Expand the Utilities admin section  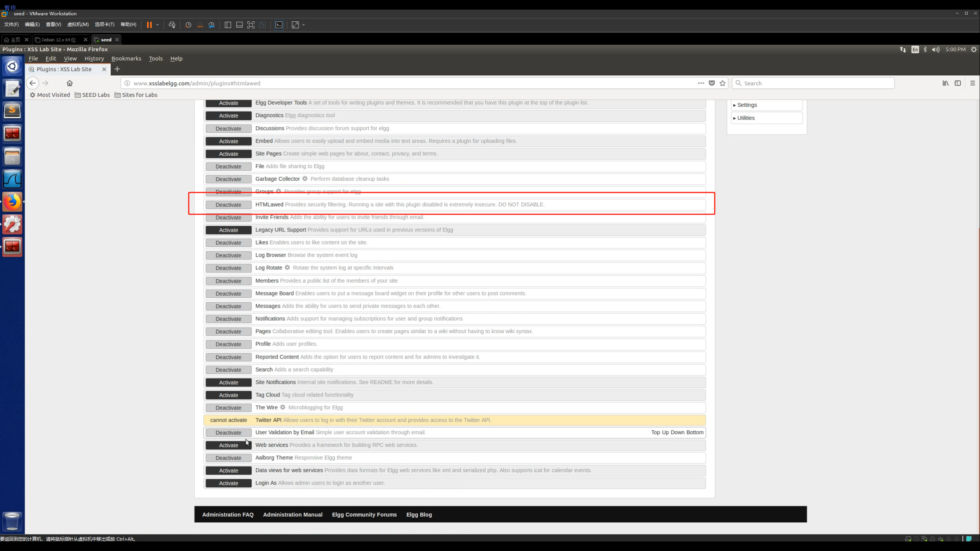pos(745,118)
